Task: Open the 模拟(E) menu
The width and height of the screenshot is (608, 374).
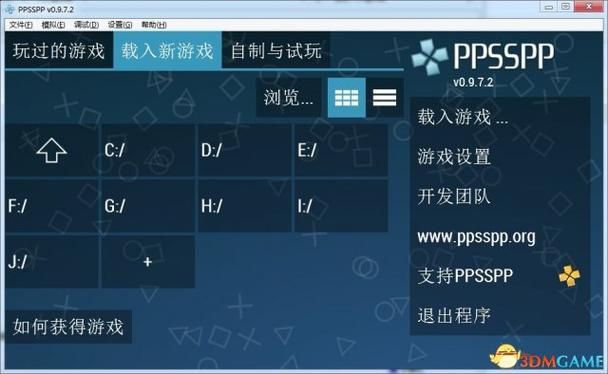Action: point(53,25)
